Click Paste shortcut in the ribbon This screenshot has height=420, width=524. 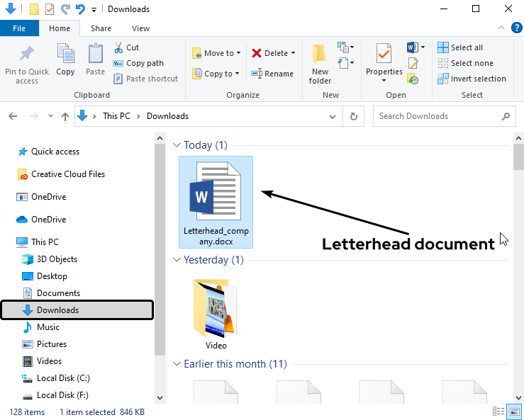145,79
